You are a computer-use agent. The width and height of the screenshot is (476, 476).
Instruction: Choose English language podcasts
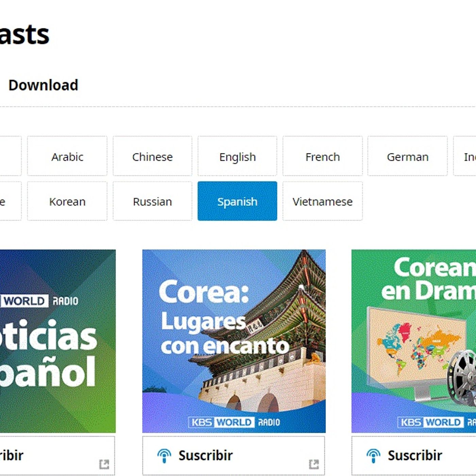pos(237,156)
